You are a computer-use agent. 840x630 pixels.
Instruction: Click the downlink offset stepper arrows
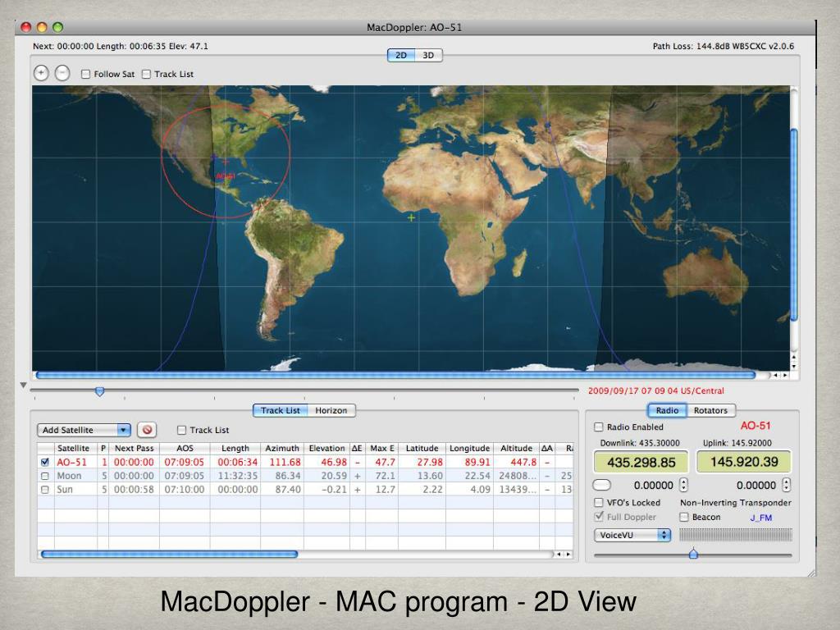click(683, 485)
